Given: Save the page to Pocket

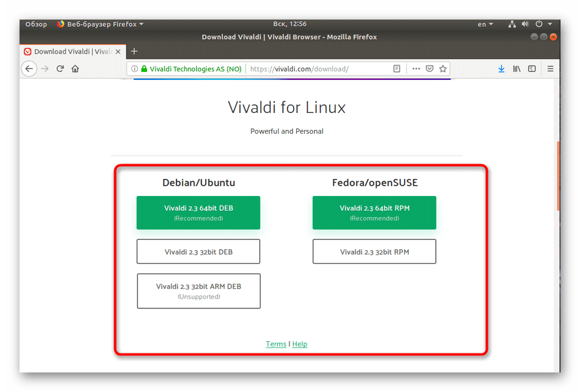Looking at the screenshot, I should pyautogui.click(x=429, y=69).
